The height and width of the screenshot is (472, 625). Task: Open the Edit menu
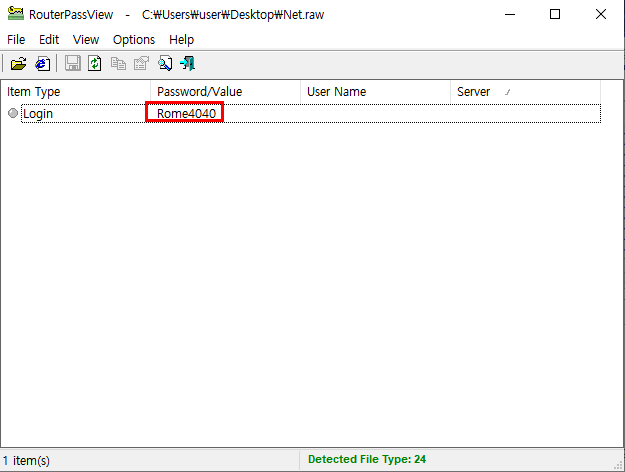pyautogui.click(x=49, y=40)
